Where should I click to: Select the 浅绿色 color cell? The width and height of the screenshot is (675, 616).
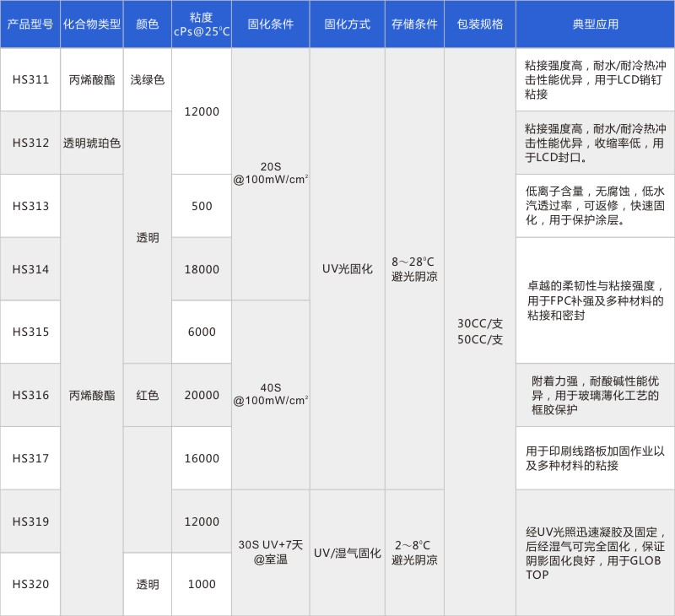coord(148,80)
